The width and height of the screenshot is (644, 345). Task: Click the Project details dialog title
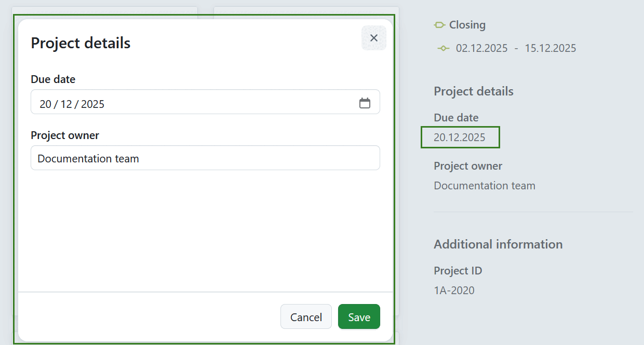click(80, 43)
